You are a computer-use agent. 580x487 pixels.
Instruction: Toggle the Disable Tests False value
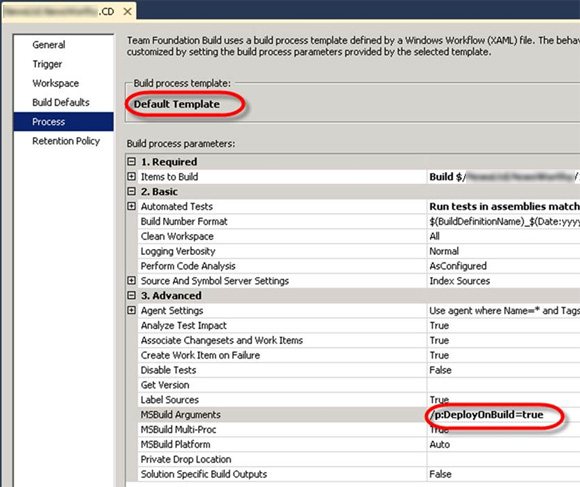[504, 370]
